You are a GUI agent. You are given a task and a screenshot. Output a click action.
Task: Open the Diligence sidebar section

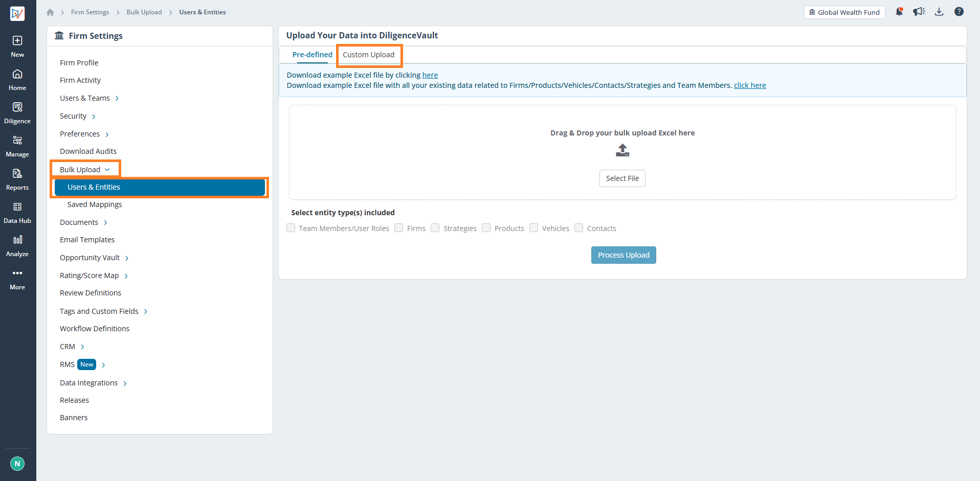coord(17,113)
